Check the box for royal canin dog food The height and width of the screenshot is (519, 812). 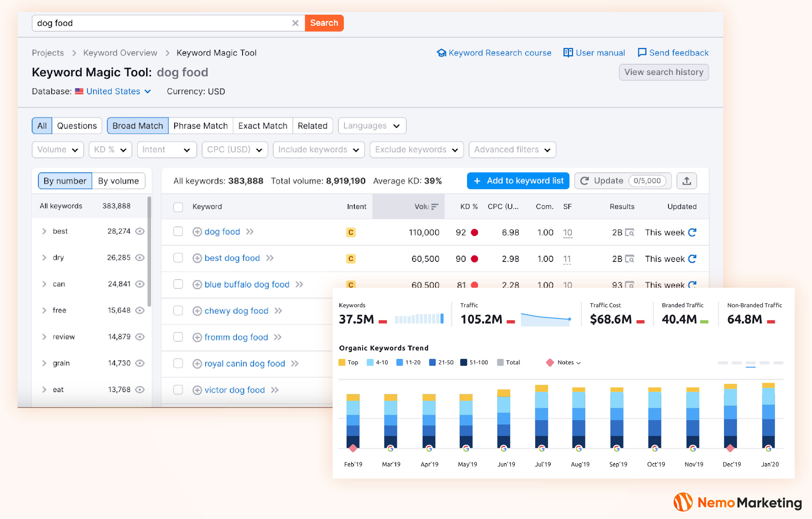(x=178, y=363)
